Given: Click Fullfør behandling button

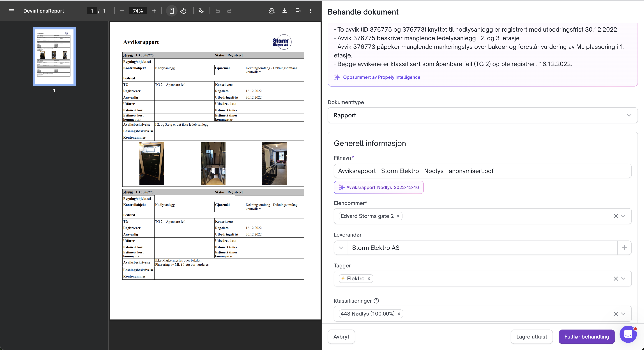Looking at the screenshot, I should click(x=586, y=337).
